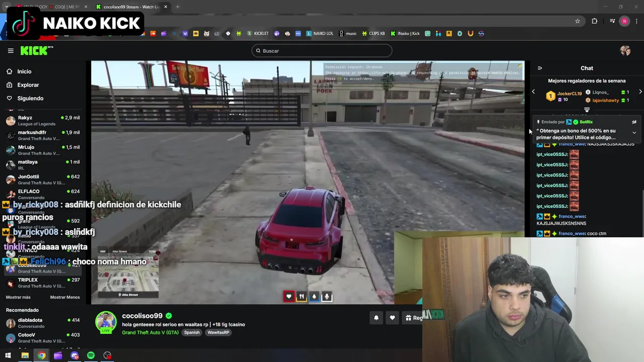The width and height of the screenshot is (644, 362).
Task: Open the user profile avatar menu
Action: tap(625, 51)
